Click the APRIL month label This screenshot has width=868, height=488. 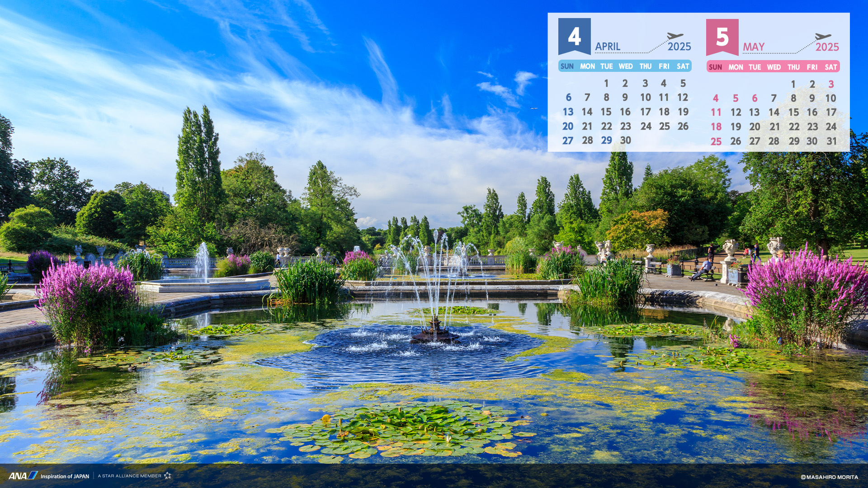coord(607,47)
